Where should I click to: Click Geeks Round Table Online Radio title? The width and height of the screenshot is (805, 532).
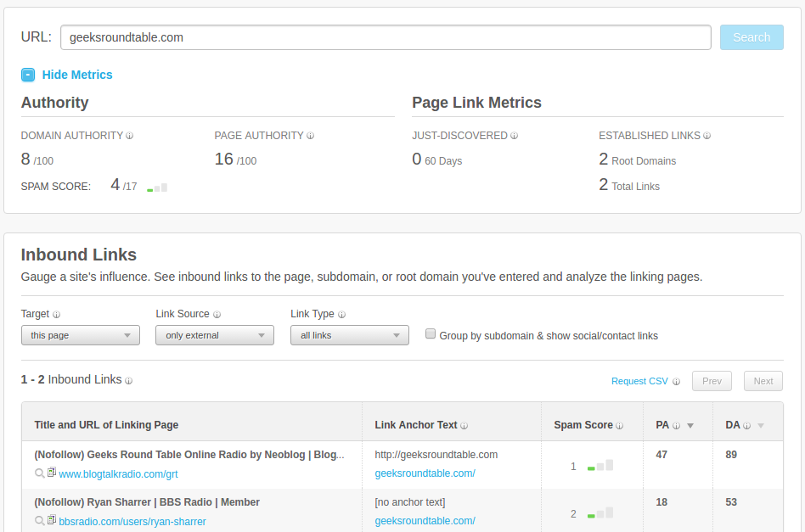(189, 455)
